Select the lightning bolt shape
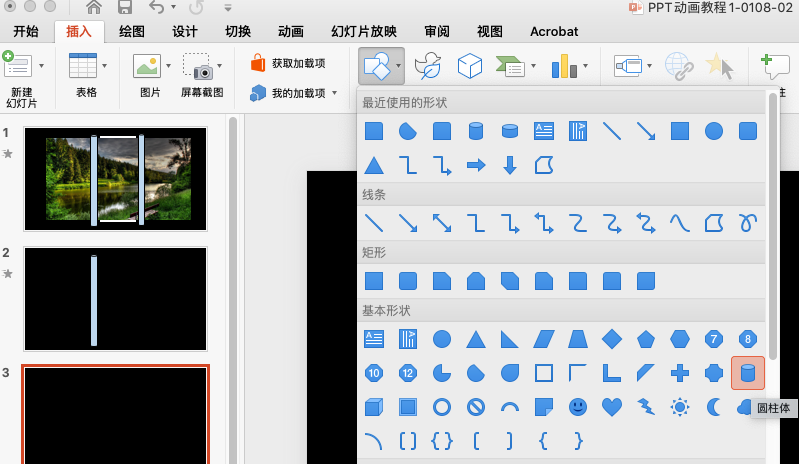799x464 pixels. [646, 407]
